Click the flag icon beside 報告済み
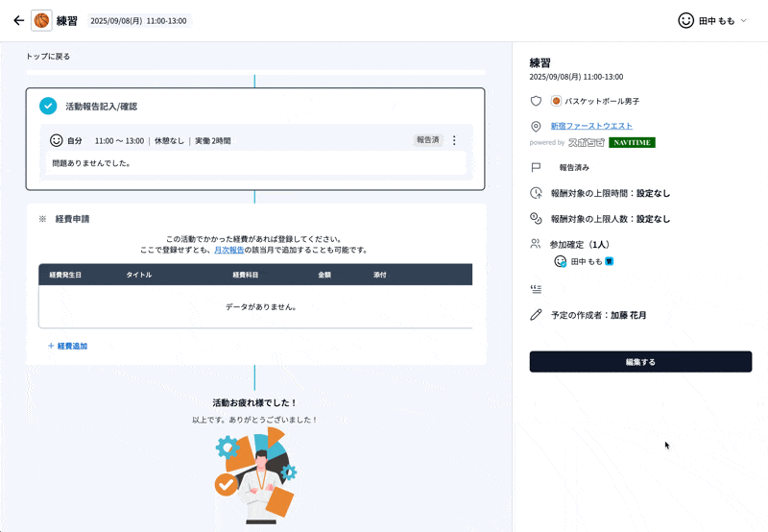The image size is (768, 532). click(536, 167)
